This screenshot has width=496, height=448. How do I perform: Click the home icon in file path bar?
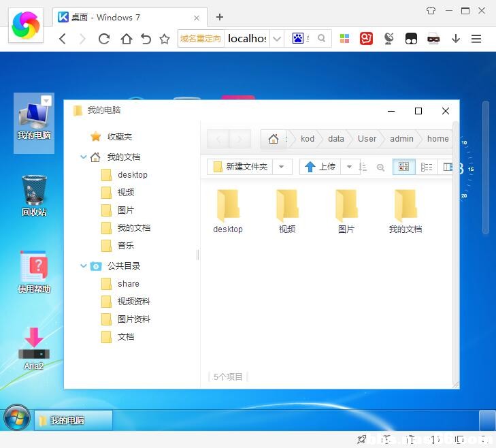pyautogui.click(x=274, y=139)
